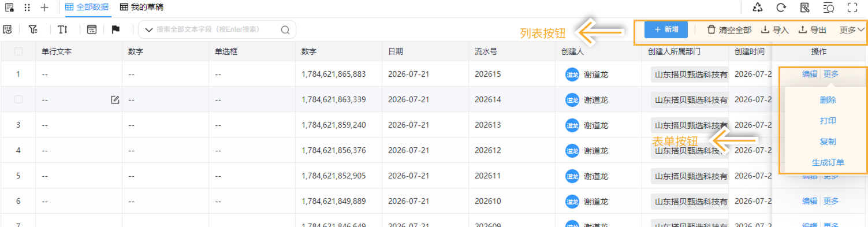
Task: Choose 复制 from the row menu
Action: pos(828,142)
